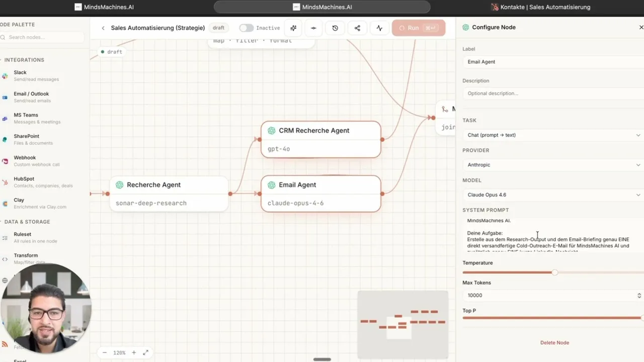Click the zoom out minus icon
This screenshot has height=362, width=644.
point(105,352)
